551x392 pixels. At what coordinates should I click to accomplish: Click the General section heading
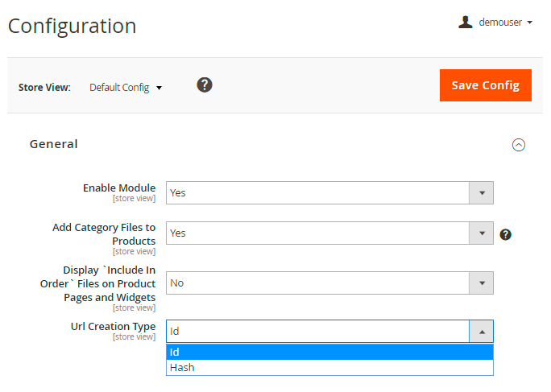click(x=54, y=144)
